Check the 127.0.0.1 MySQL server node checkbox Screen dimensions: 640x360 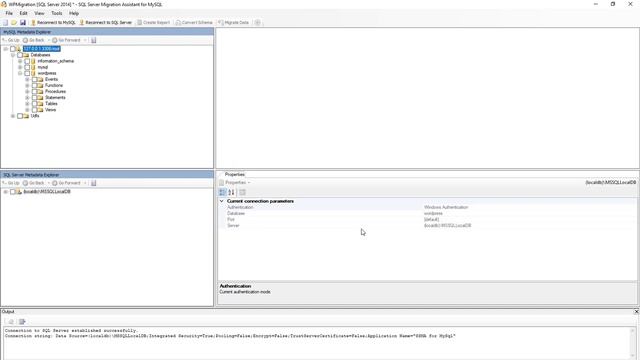point(13,49)
